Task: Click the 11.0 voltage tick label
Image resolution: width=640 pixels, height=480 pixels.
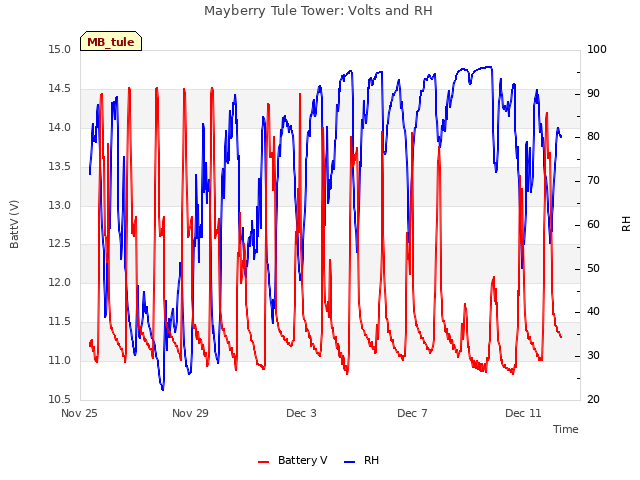Action: click(60, 360)
